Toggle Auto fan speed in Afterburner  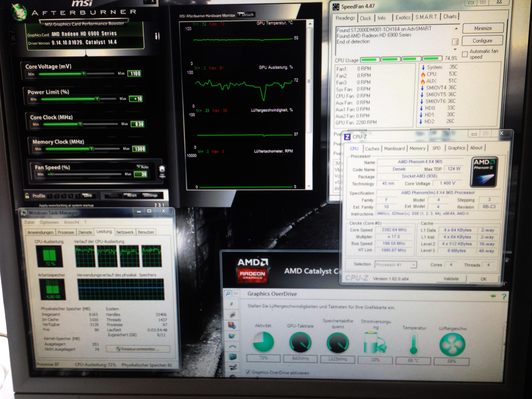(x=143, y=167)
